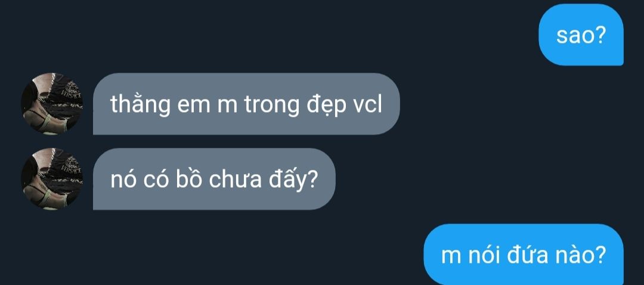The height and width of the screenshot is (285, 644).
Task: Click the word 'bồ' in the second received message
Action: (190, 180)
